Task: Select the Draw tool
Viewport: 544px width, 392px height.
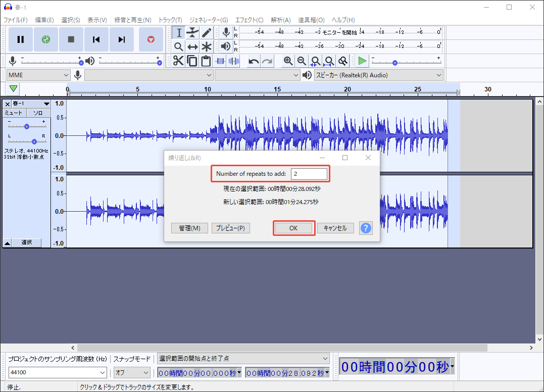Action: coord(207,32)
